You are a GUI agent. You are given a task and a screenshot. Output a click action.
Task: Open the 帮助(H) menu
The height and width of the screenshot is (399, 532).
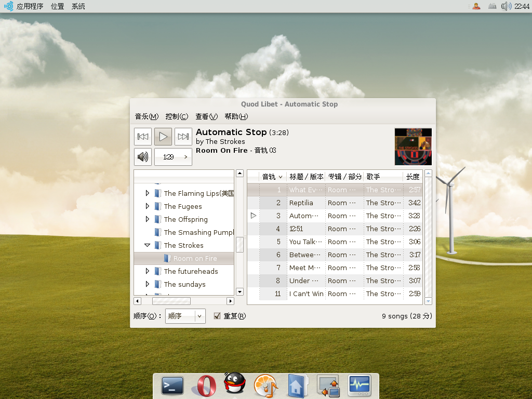pyautogui.click(x=236, y=117)
